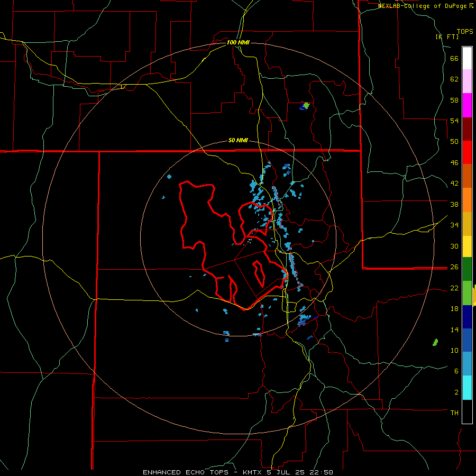Click the "[K FT]" units label
The image size is (476, 476).
pyautogui.click(x=447, y=36)
